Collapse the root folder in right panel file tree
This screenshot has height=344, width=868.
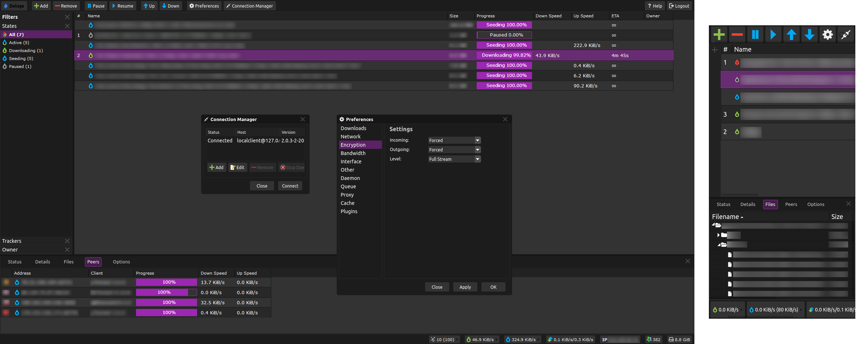point(713,225)
